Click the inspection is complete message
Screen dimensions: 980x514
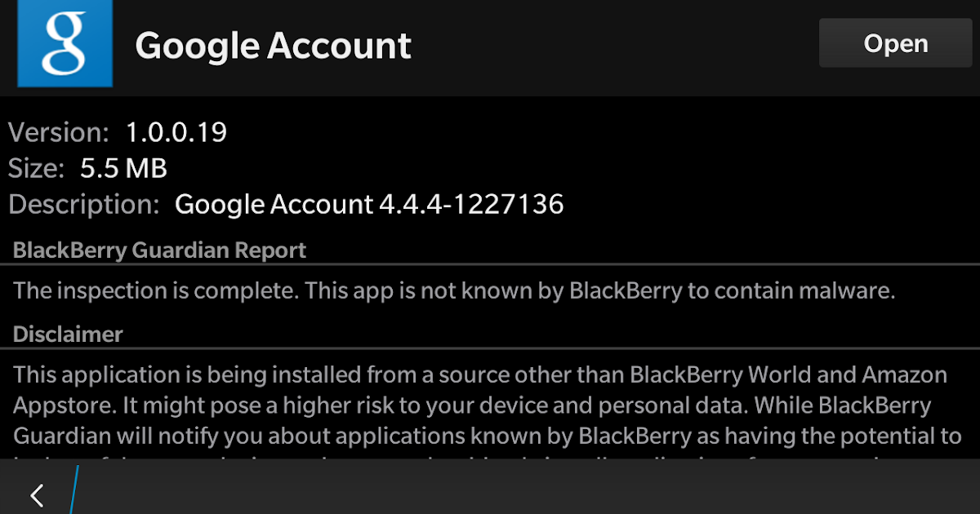pos(454,290)
